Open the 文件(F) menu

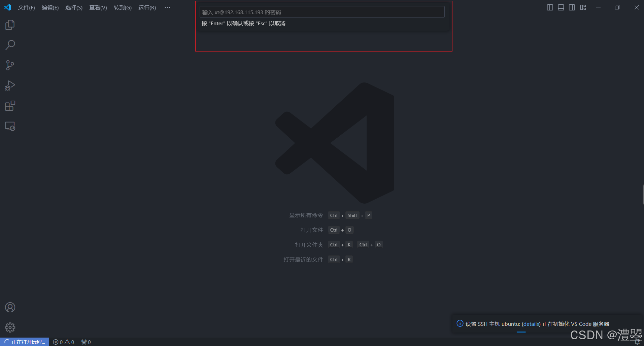click(x=26, y=7)
